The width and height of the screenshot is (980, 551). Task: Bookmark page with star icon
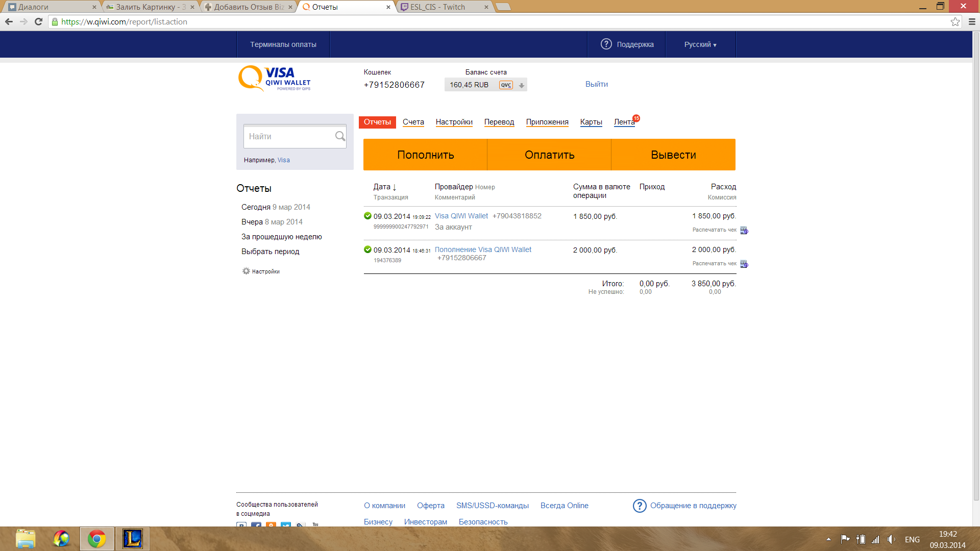[x=955, y=22]
